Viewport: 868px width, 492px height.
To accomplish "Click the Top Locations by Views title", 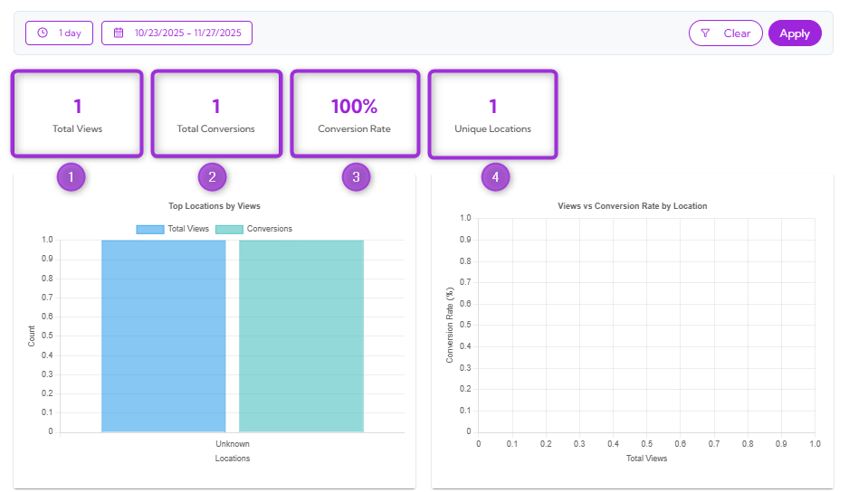I will click(x=215, y=206).
